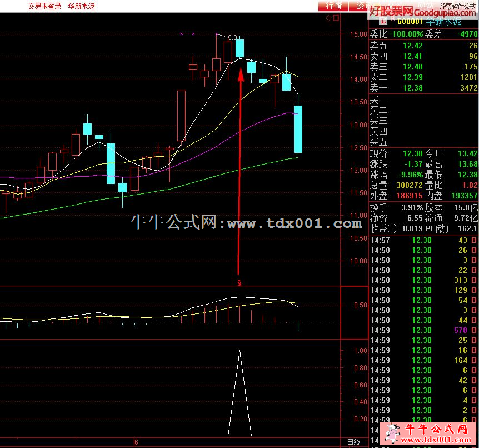479x448 pixels.
Task: Select the 卖三 12.40 ask row
Action: [423, 67]
